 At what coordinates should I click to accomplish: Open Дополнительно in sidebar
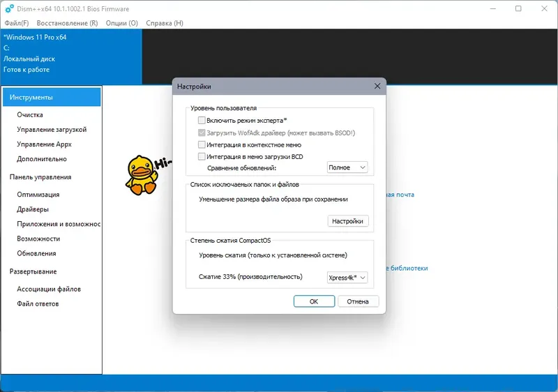click(x=42, y=159)
